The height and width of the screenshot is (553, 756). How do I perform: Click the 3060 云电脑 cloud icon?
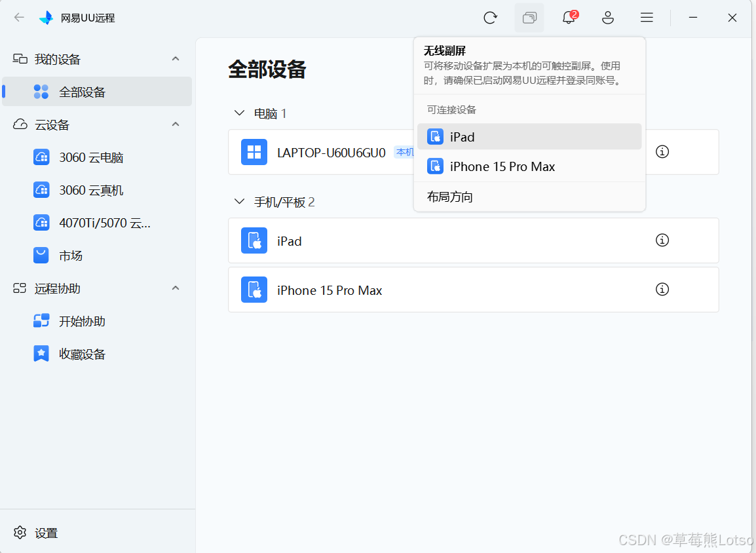click(41, 157)
